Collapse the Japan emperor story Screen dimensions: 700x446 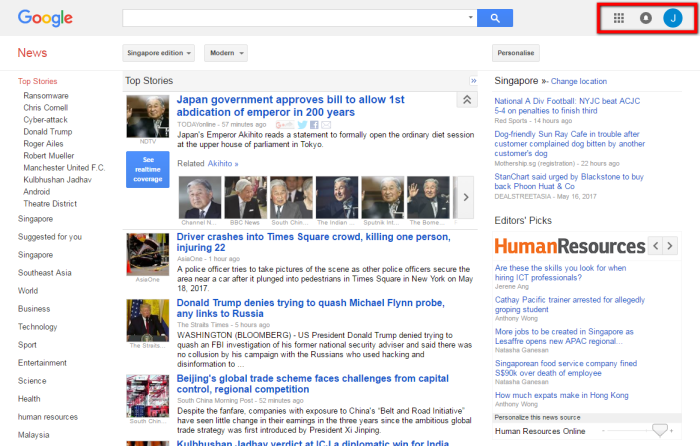(x=467, y=100)
